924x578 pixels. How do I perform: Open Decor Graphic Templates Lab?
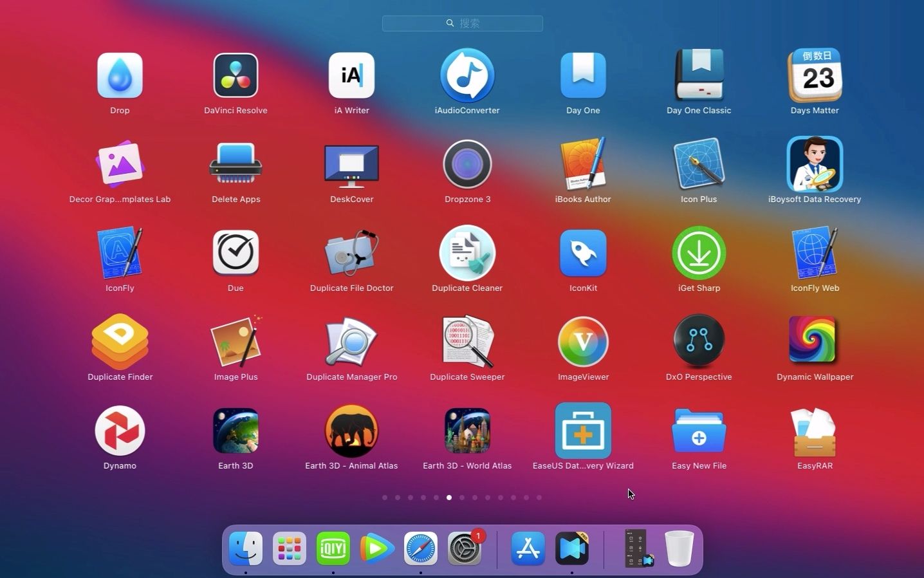point(120,164)
